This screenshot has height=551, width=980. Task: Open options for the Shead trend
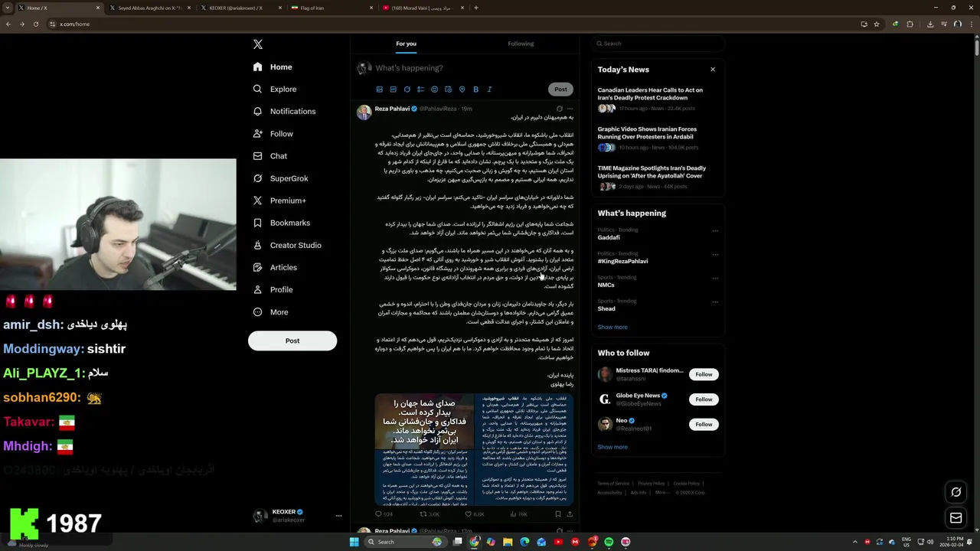(x=715, y=302)
